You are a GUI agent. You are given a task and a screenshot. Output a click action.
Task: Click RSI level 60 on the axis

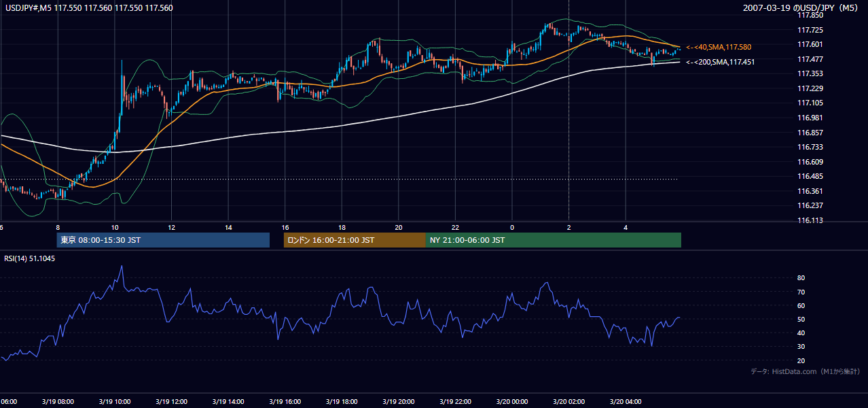point(801,305)
